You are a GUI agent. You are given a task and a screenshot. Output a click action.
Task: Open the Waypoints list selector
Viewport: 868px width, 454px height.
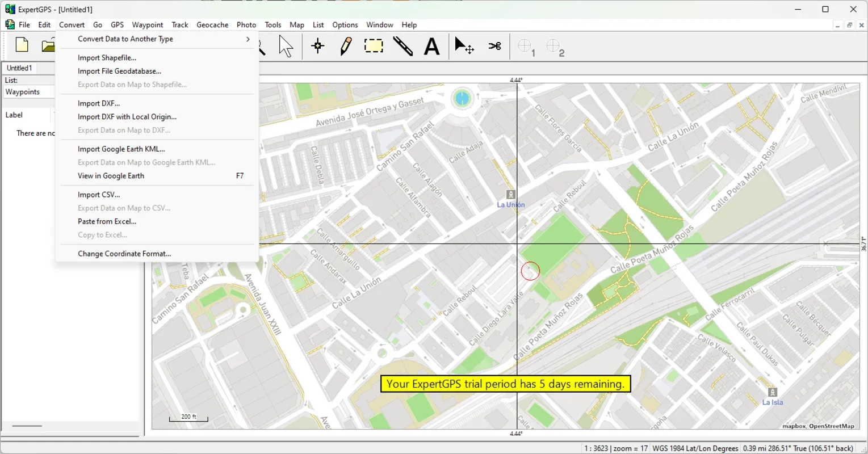coord(29,92)
